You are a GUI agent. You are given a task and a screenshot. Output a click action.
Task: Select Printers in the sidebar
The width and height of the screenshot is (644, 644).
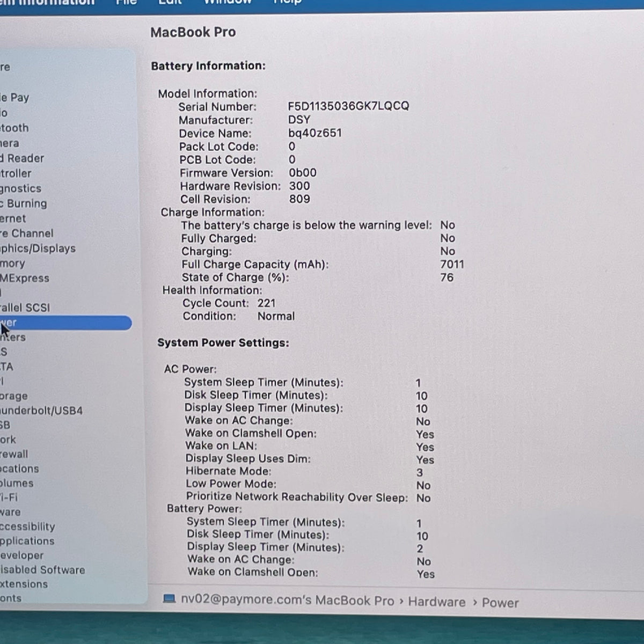click(x=13, y=337)
